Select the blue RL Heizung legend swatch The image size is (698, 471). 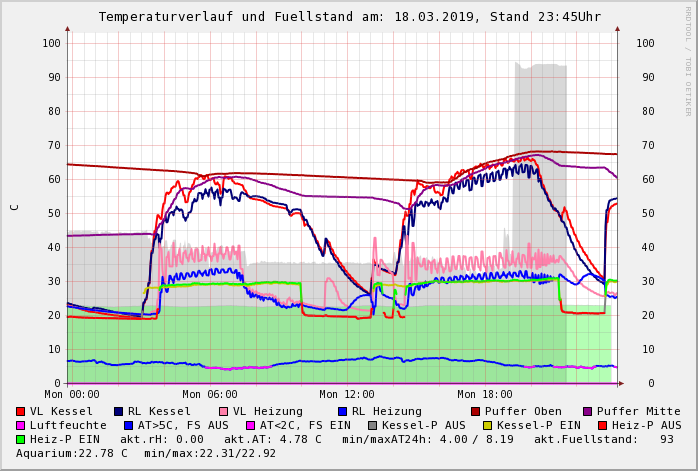pos(340,411)
